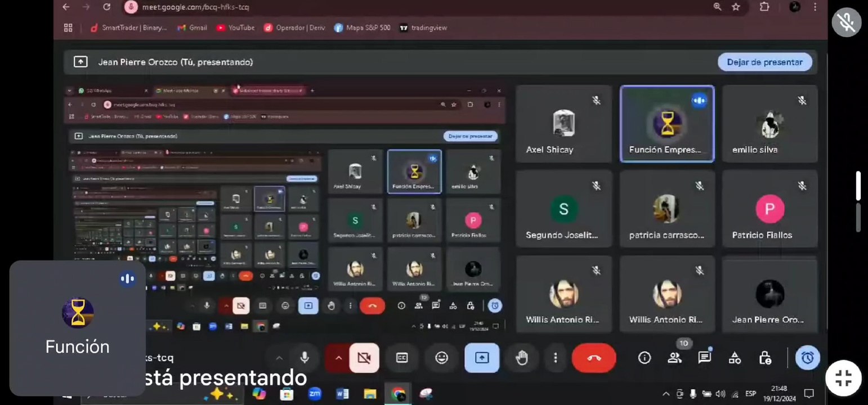The height and width of the screenshot is (405, 868).
Task: Expand audio settings chevron beside the microphone
Action: pos(279,358)
